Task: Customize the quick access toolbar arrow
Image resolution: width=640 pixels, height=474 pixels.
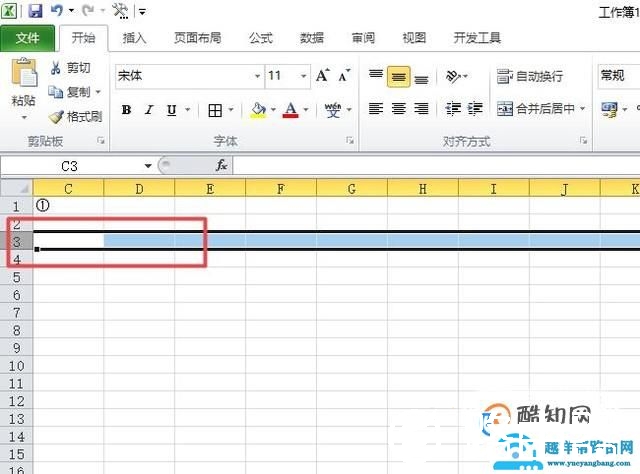Action: pos(142,11)
